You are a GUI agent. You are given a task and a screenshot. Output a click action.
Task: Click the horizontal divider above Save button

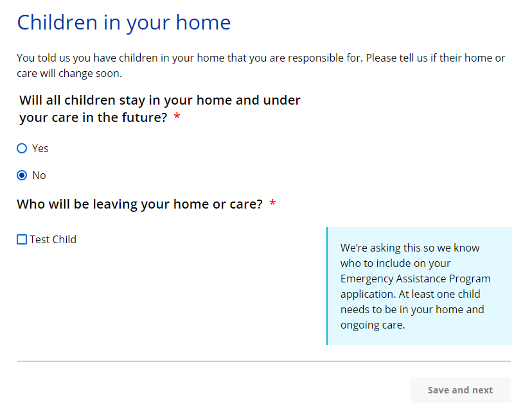264,361
